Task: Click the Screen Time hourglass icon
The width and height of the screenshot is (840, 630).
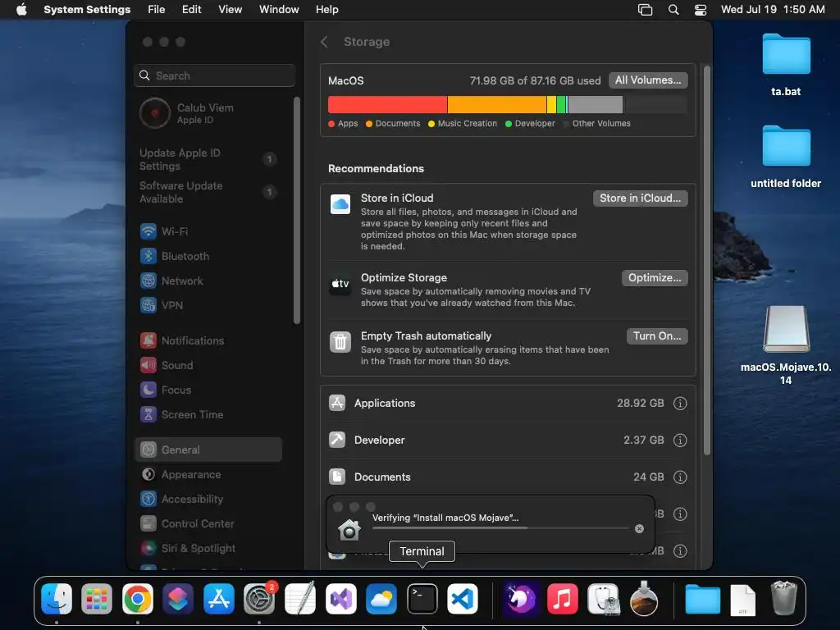Action: pyautogui.click(x=148, y=414)
